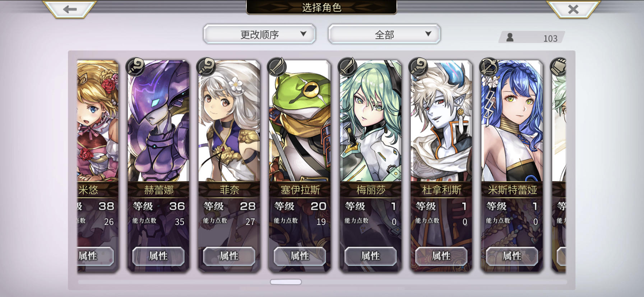
Task: Open 属性 for 菲奈
Action: (x=229, y=256)
